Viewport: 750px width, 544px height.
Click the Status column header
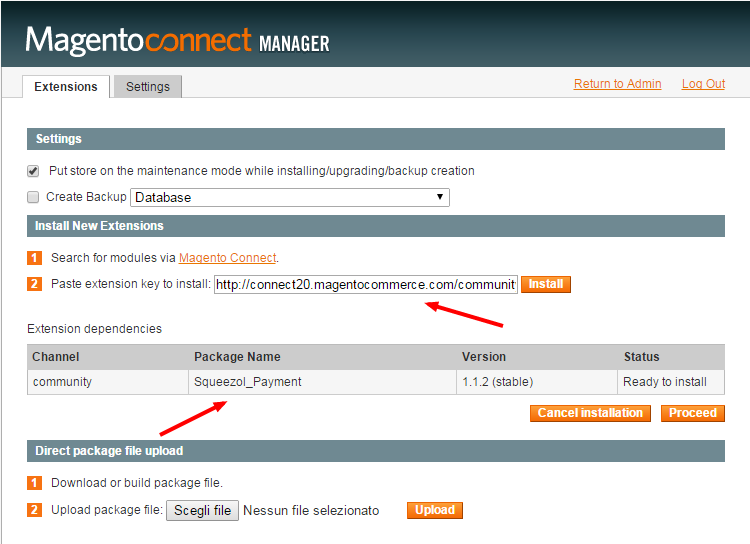pyautogui.click(x=671, y=357)
